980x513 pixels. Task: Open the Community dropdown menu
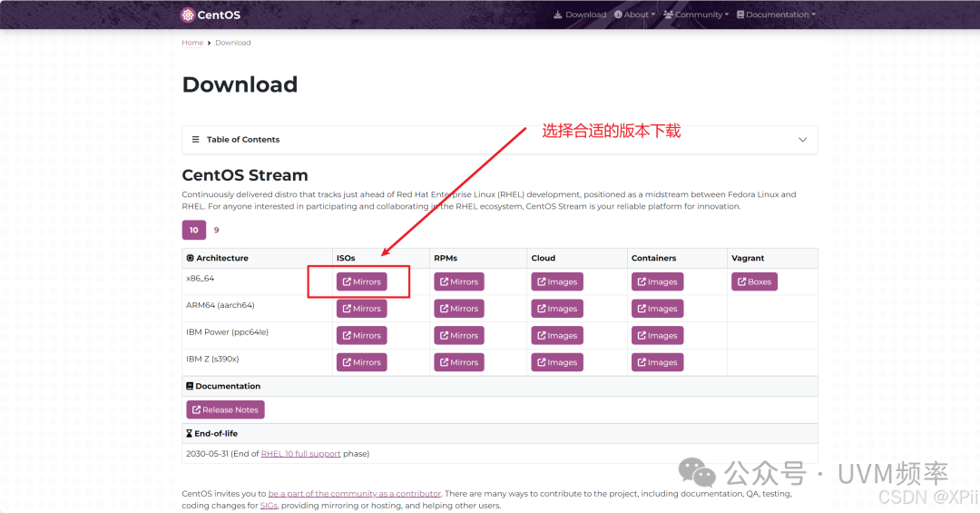click(x=696, y=15)
